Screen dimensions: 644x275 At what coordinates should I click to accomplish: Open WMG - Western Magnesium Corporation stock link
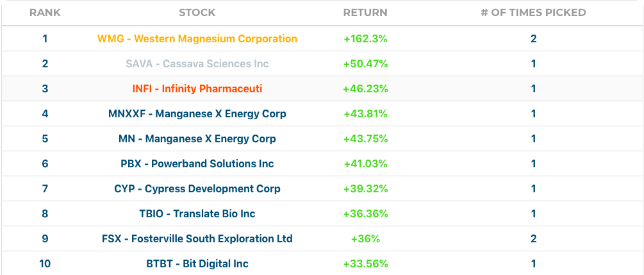[197, 38]
